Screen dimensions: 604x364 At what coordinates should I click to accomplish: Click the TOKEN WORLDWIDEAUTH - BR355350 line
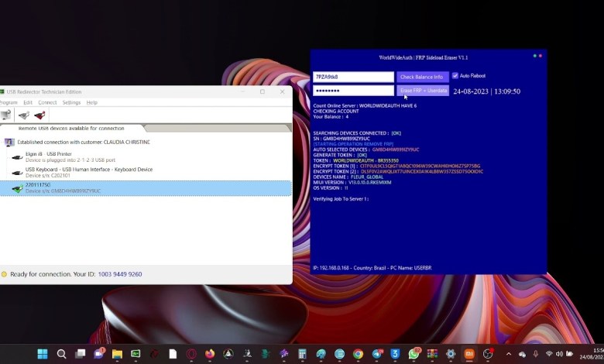pyautogui.click(x=356, y=160)
